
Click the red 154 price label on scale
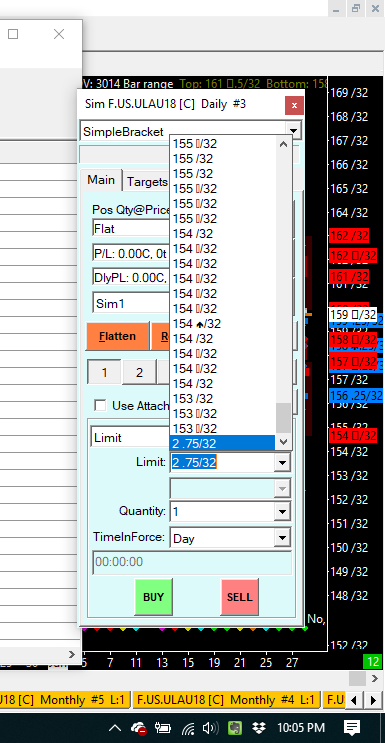pos(352,435)
